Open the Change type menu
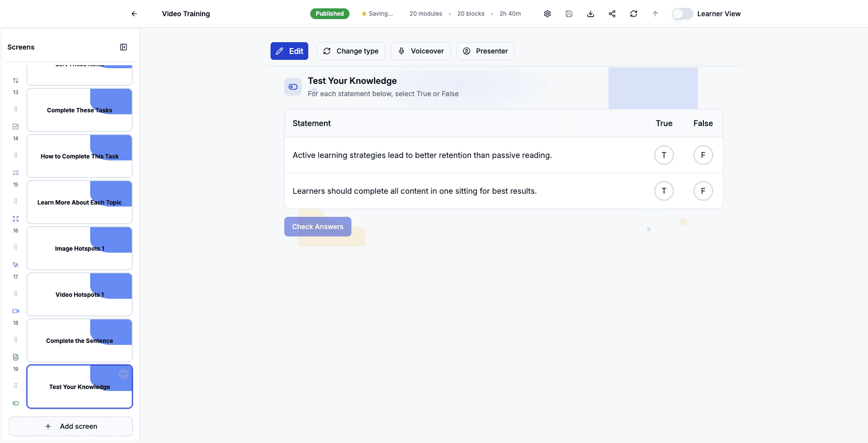Viewport: 868px width, 443px height. pyautogui.click(x=351, y=51)
